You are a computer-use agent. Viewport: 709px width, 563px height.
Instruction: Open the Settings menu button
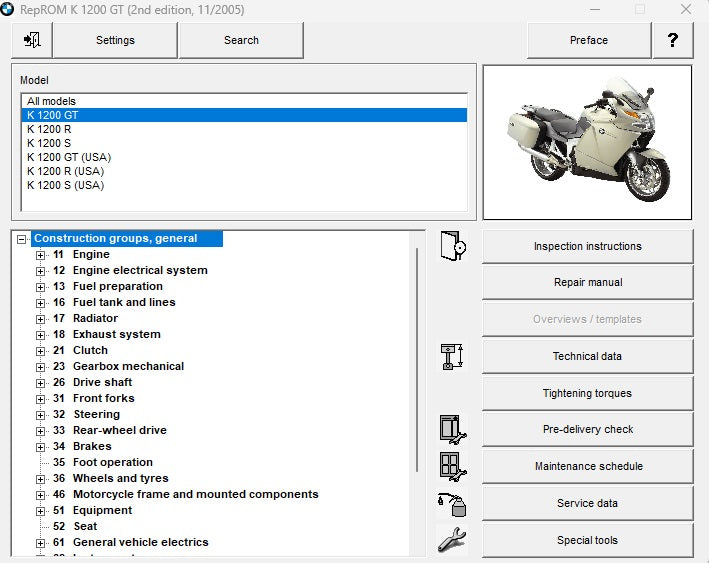[115, 40]
